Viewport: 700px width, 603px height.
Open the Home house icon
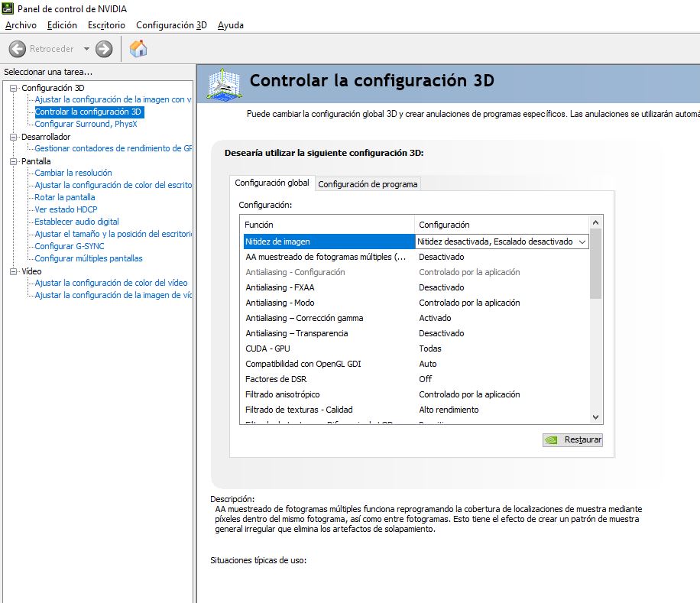point(138,48)
